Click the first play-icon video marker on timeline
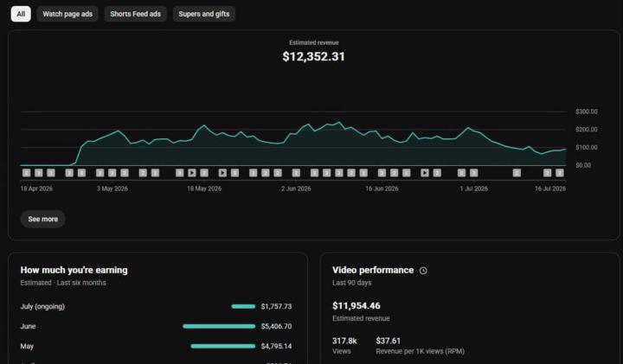This screenshot has height=364, width=623. (x=192, y=173)
